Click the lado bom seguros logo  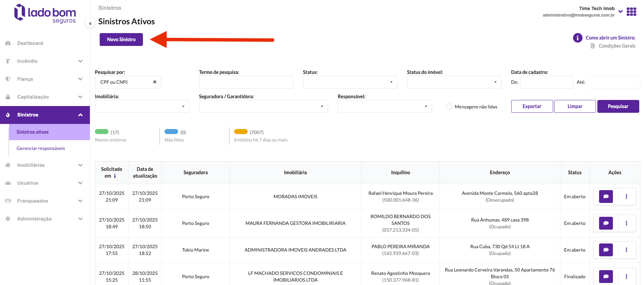tap(45, 14)
